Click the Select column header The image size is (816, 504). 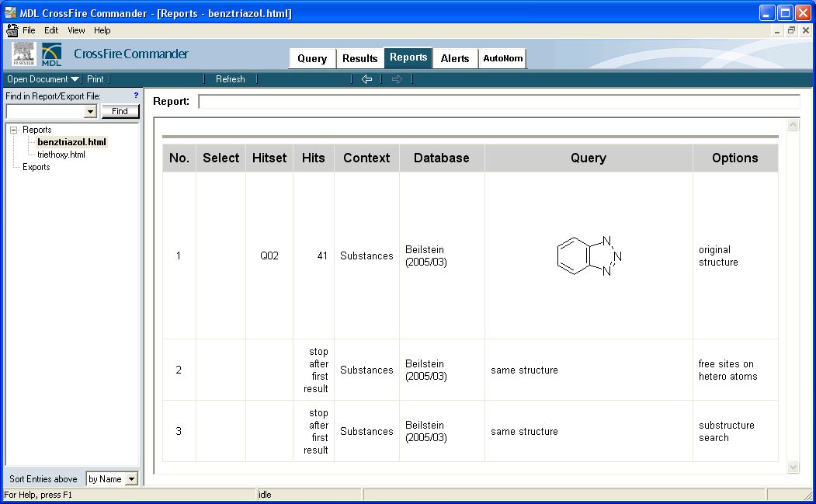(220, 158)
